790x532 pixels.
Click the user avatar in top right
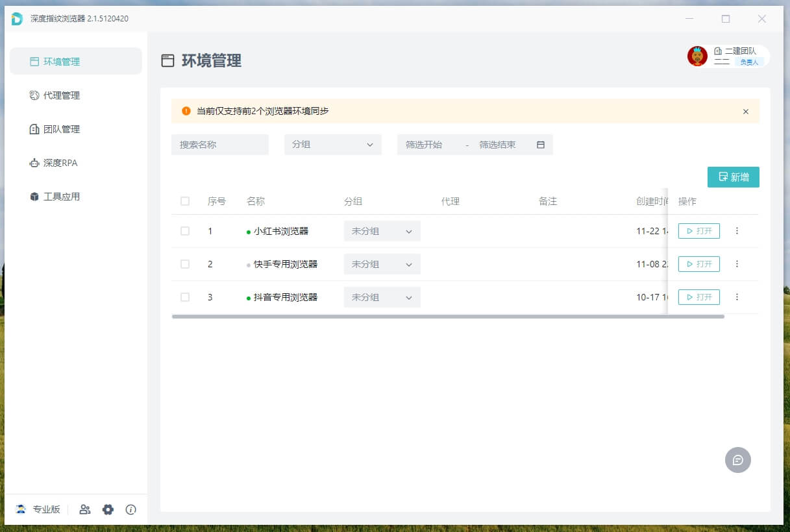[x=697, y=56]
